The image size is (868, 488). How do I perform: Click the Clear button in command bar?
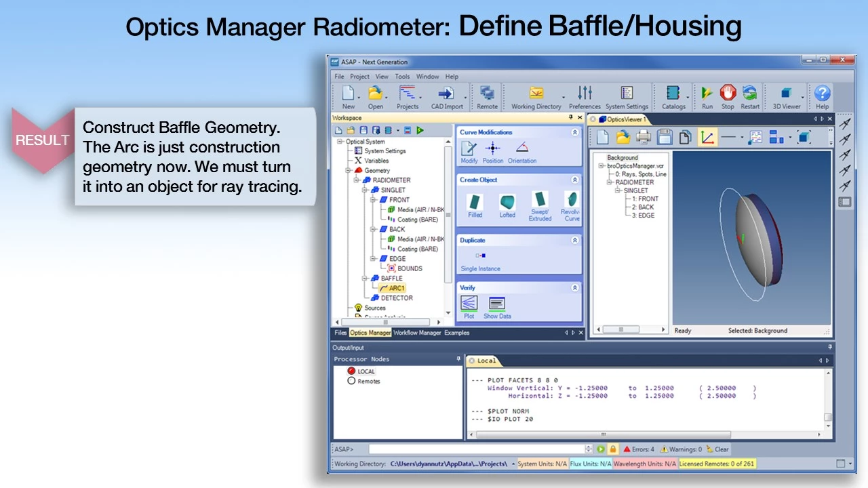point(717,449)
